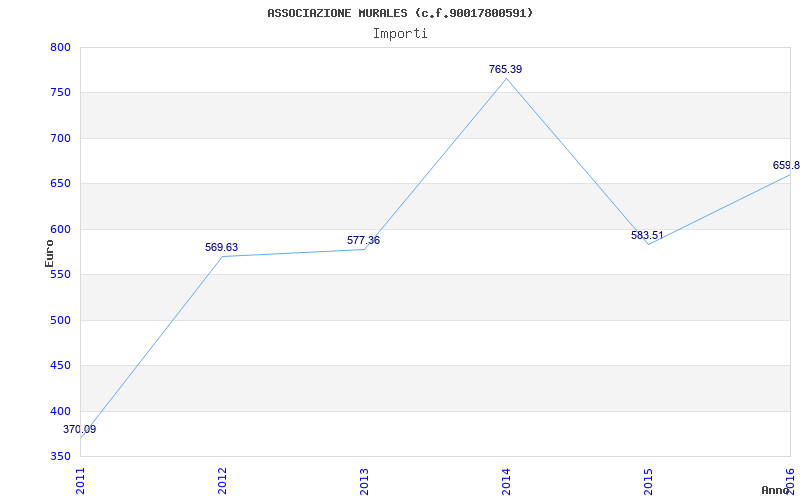Select the 765.39 peak data label

506,69
